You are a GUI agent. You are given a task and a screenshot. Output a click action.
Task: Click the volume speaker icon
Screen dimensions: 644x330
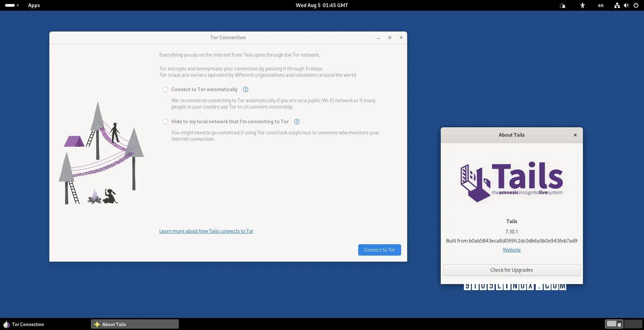click(626, 5)
